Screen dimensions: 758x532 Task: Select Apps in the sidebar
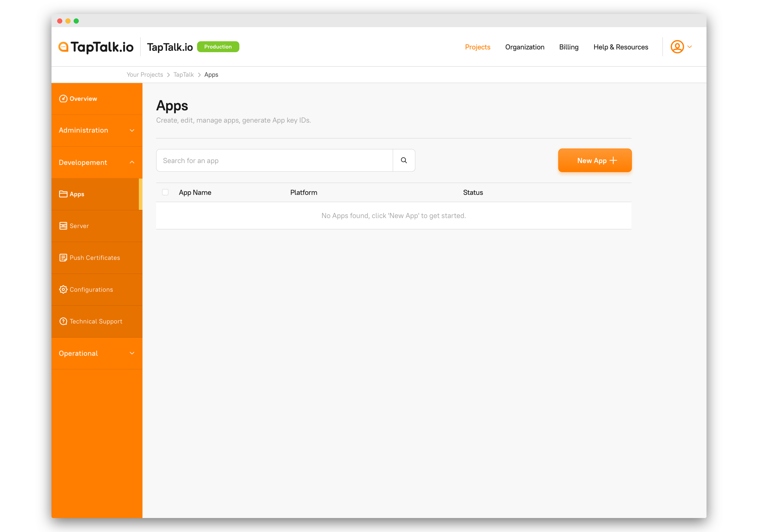[x=97, y=194]
